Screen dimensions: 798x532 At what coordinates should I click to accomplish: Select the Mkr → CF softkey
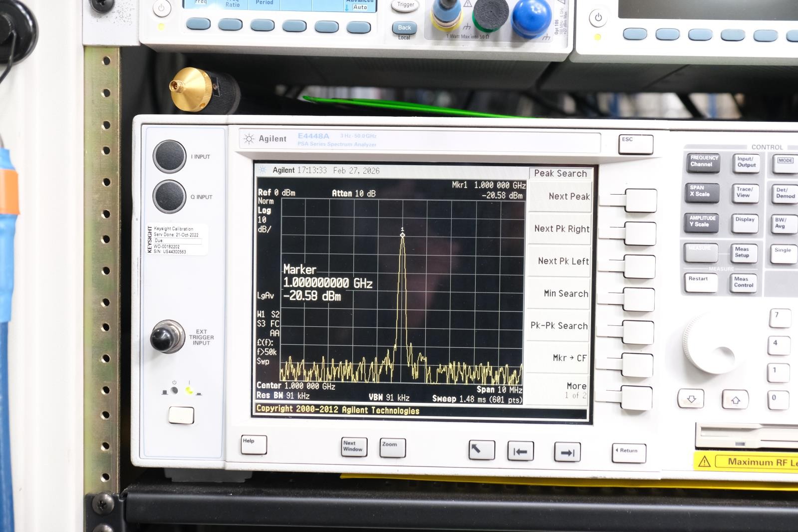(x=569, y=358)
